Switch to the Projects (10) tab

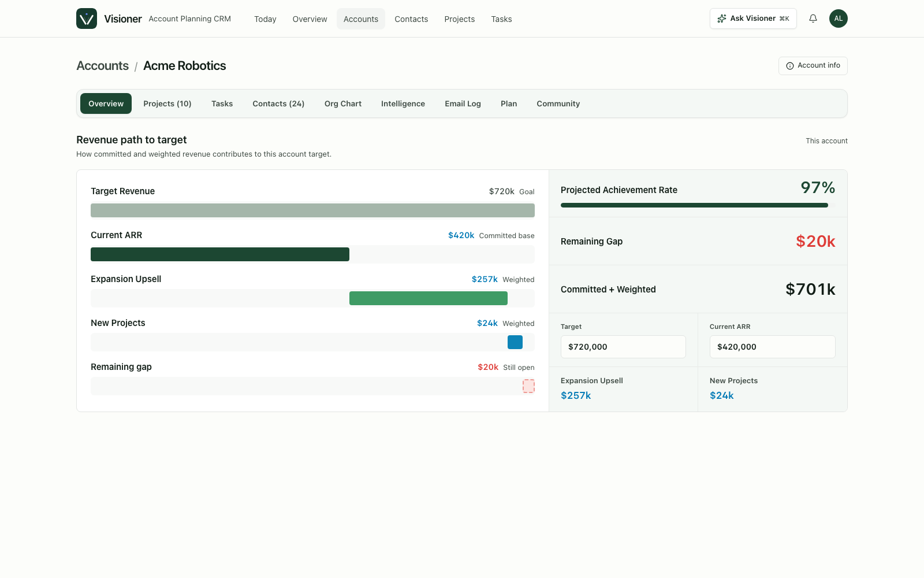(167, 103)
